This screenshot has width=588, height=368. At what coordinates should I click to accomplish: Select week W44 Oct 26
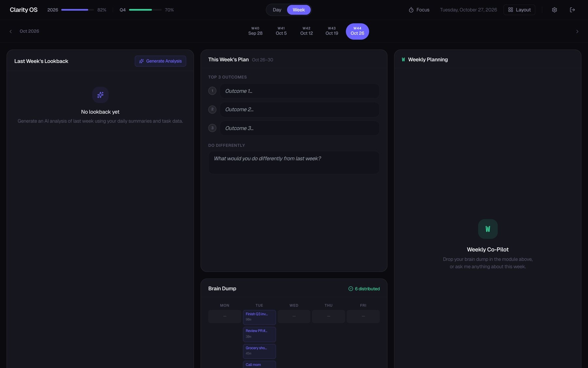coord(357,31)
